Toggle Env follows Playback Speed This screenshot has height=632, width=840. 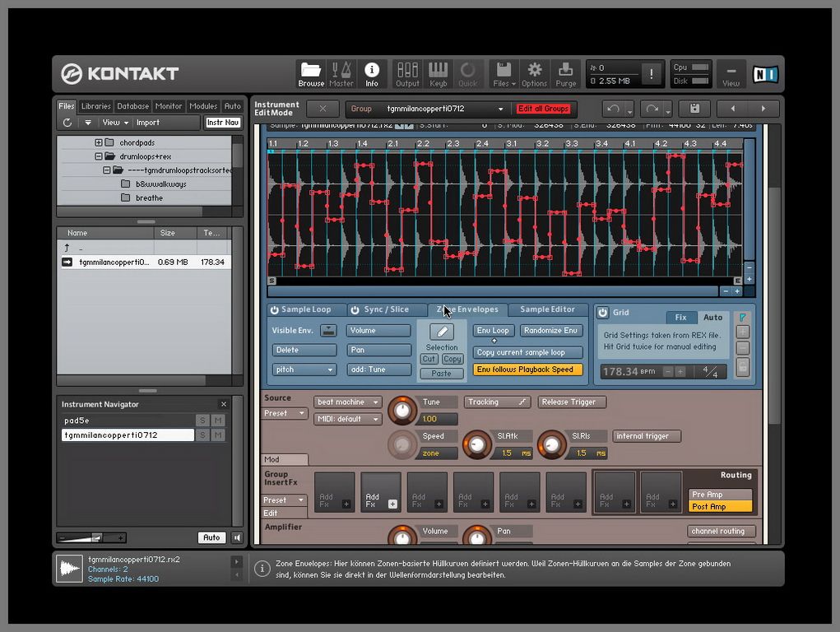pyautogui.click(x=527, y=369)
